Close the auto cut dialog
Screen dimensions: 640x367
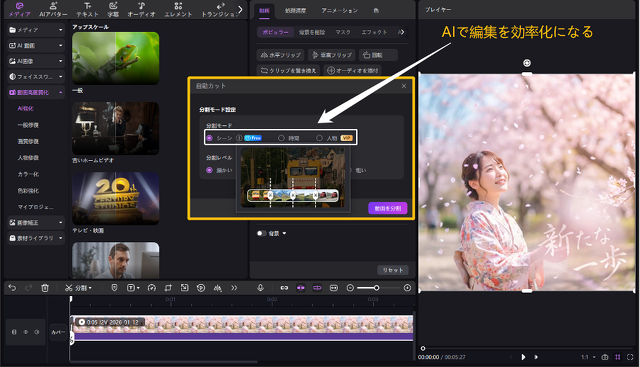404,86
